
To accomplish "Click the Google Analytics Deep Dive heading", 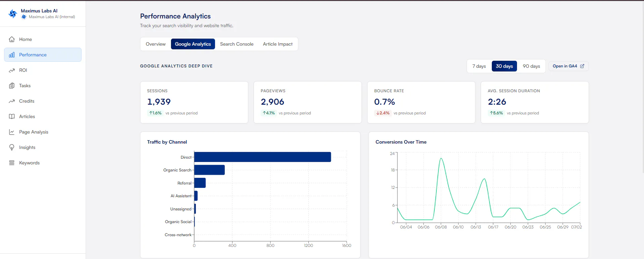I will pos(176,66).
